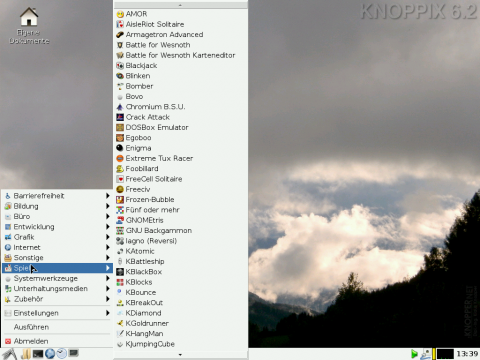Screen dimensions: 480x360
Task: Expand the Grafik submenu arrow
Action: tap(108, 237)
